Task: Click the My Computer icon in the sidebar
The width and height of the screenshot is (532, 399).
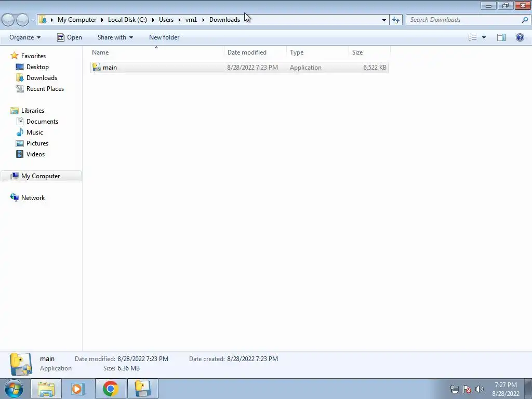Action: tap(14, 176)
